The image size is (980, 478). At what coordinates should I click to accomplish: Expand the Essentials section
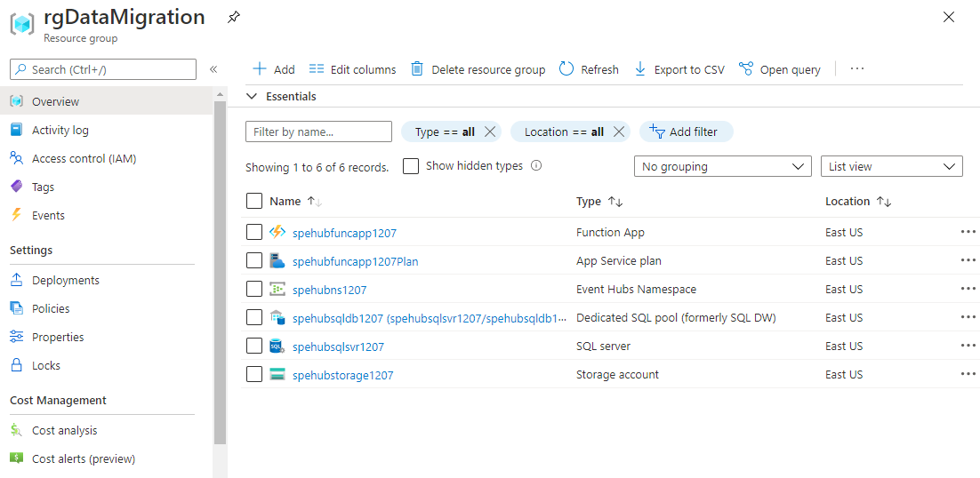click(281, 96)
